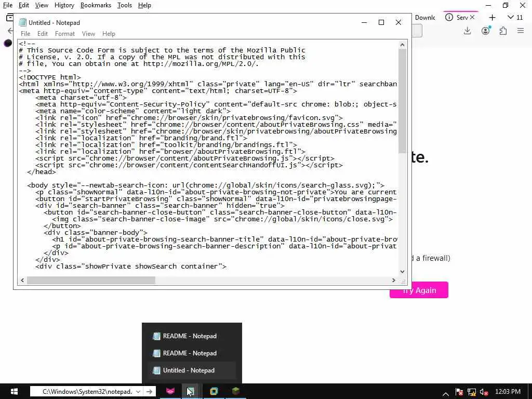Open the Windows Start button
This screenshot has height=399, width=532.
pos(14,392)
